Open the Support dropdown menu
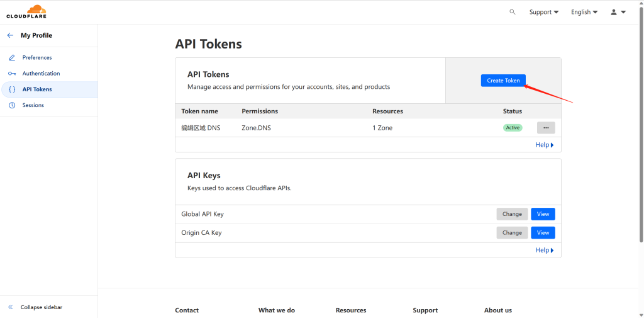The image size is (644, 318). pyautogui.click(x=544, y=12)
